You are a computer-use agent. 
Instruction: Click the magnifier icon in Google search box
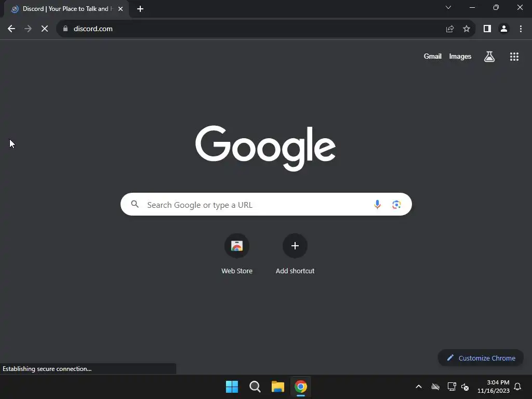pos(135,204)
